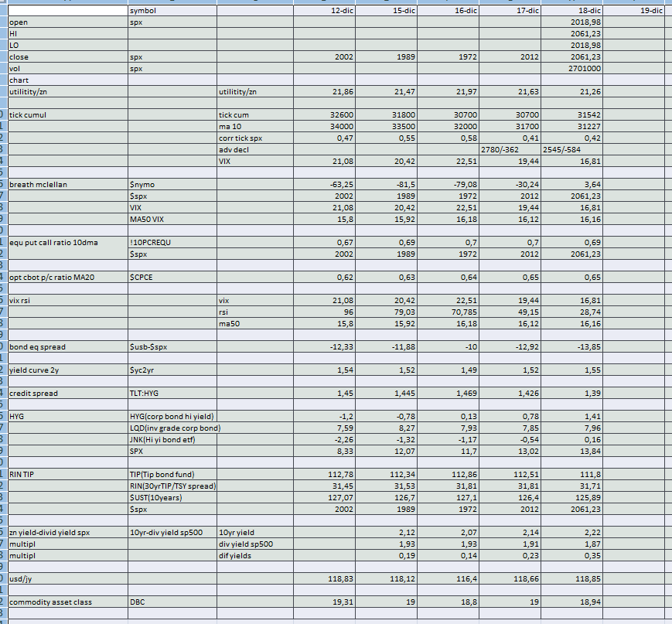Select the ma 10 value 34000
Screen dimensions: 672x624
[x=325, y=127]
